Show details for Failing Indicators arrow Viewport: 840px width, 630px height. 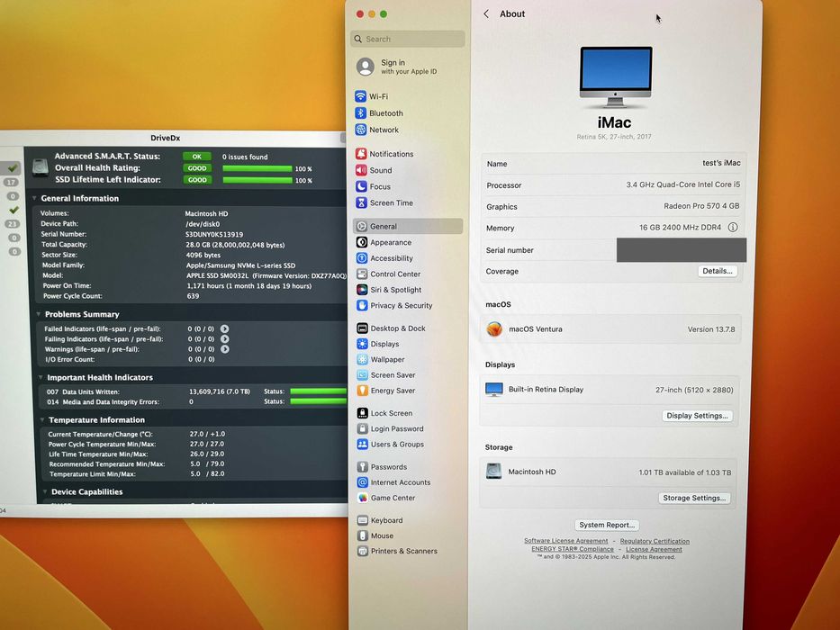[224, 339]
